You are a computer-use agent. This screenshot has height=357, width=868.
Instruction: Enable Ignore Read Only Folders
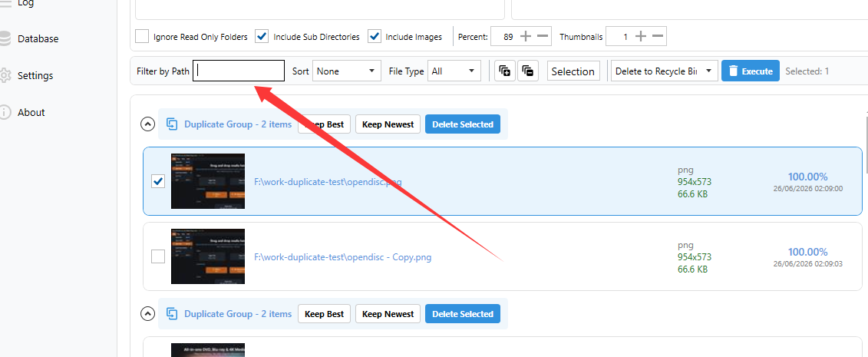[142, 37]
